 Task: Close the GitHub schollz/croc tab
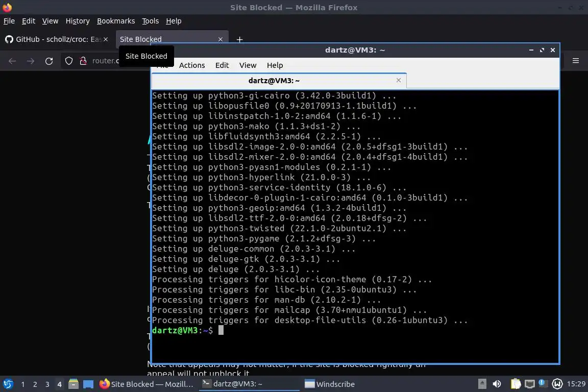coord(106,39)
